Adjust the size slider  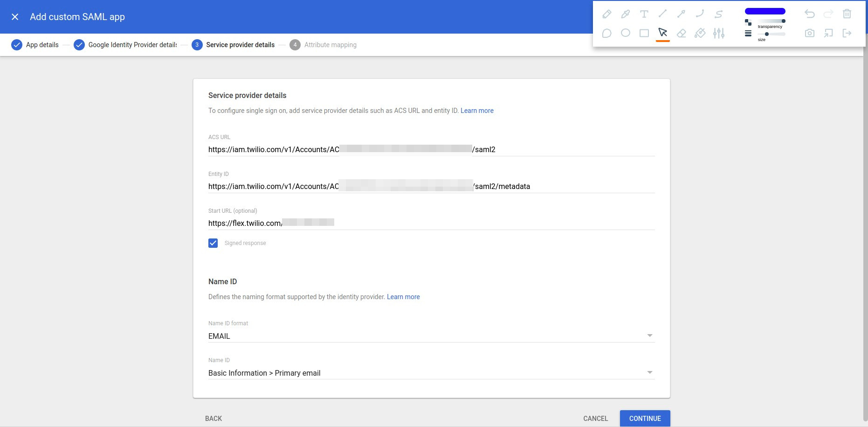click(x=772, y=34)
